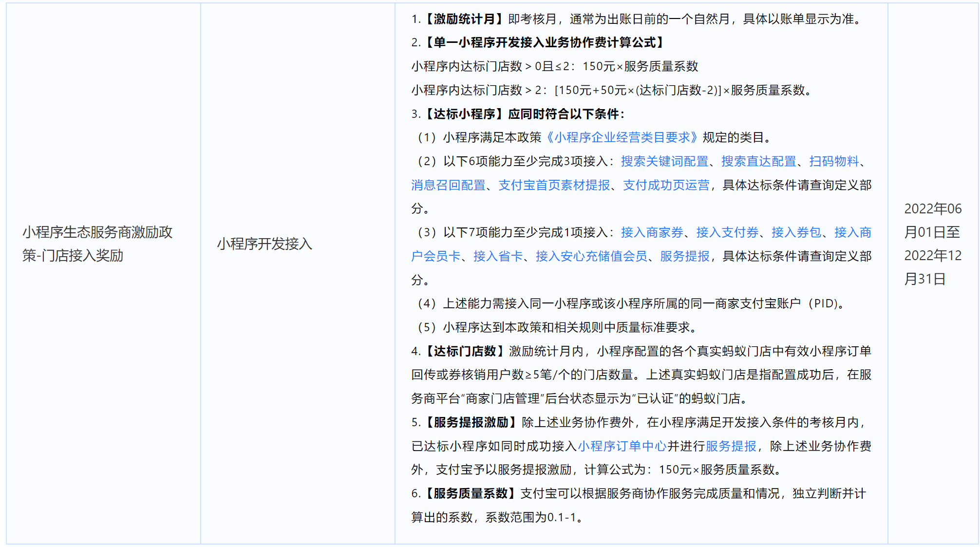Open the 支付成功页运营 link

pos(666,185)
